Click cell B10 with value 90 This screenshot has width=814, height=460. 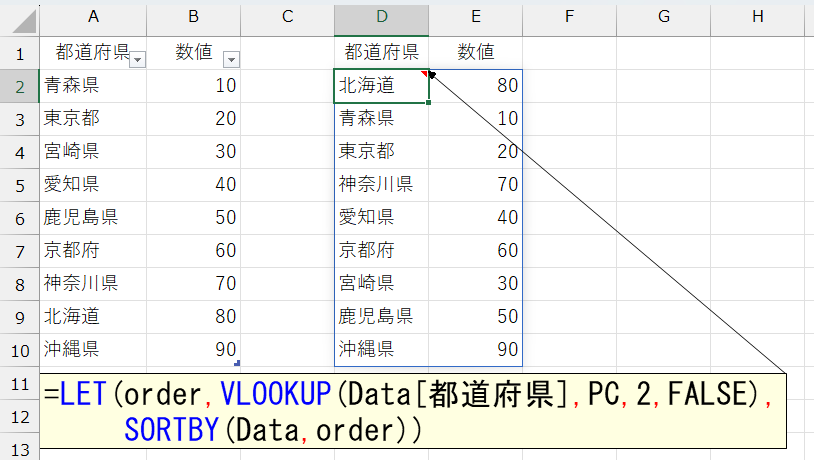[x=194, y=349]
